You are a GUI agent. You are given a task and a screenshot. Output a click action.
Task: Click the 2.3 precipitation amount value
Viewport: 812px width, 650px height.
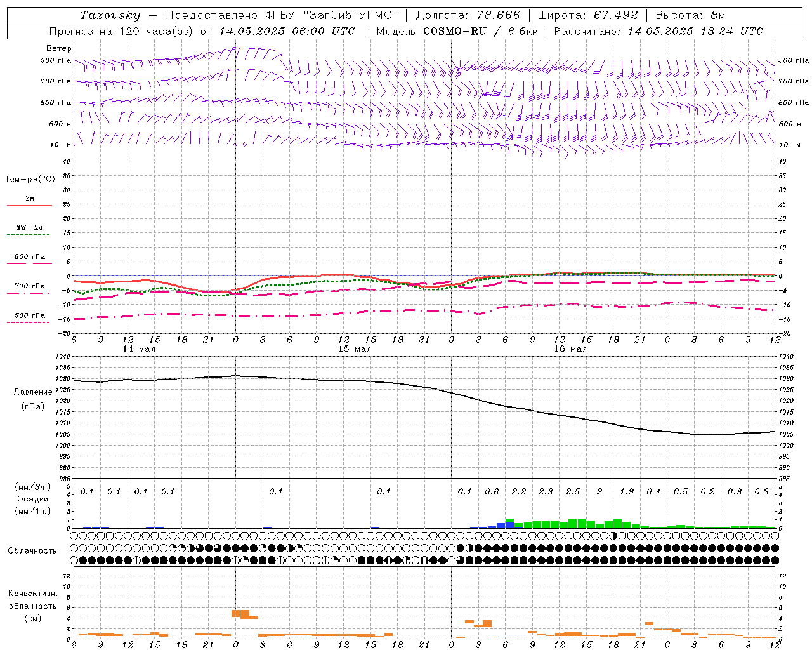[x=546, y=492]
